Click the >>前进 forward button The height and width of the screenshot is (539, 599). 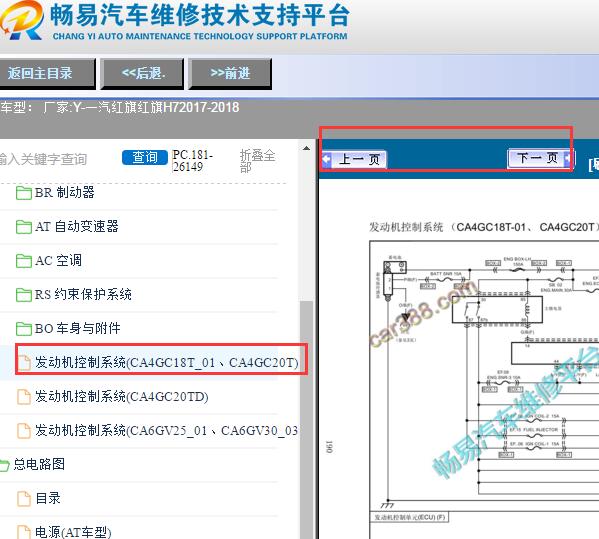point(230,74)
